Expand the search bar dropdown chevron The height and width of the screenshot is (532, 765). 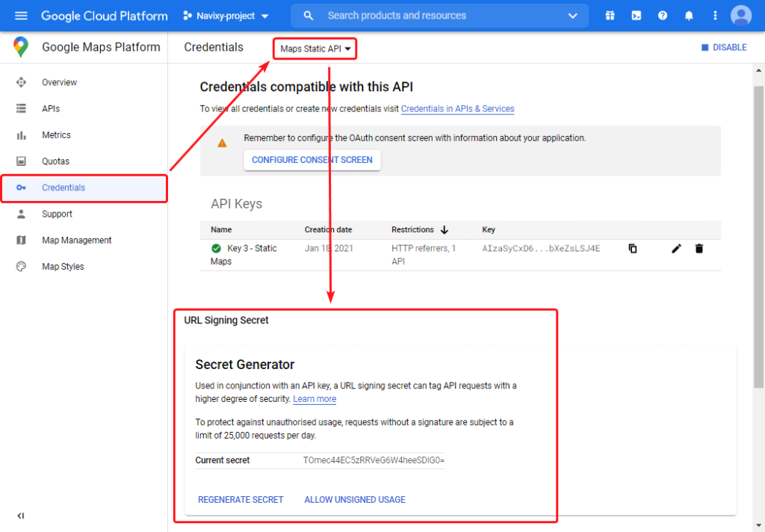[x=573, y=16]
